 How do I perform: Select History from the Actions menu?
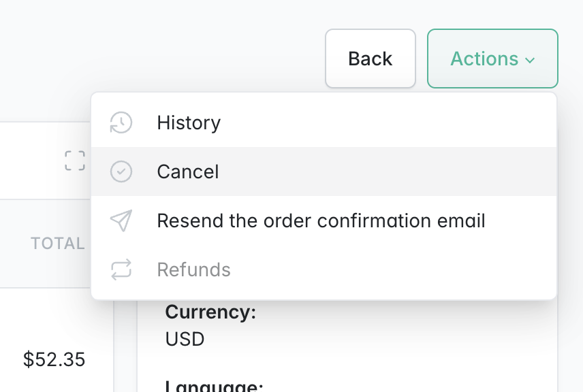189,123
